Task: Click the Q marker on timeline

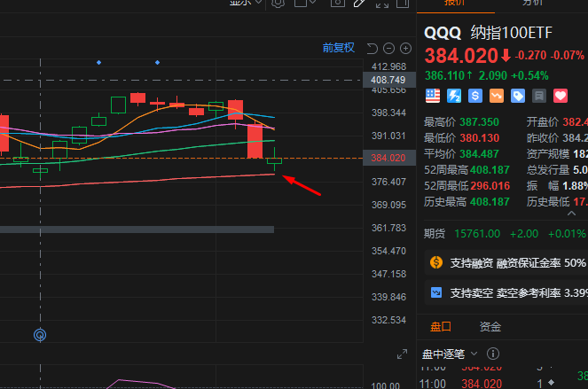Action: tap(40, 335)
